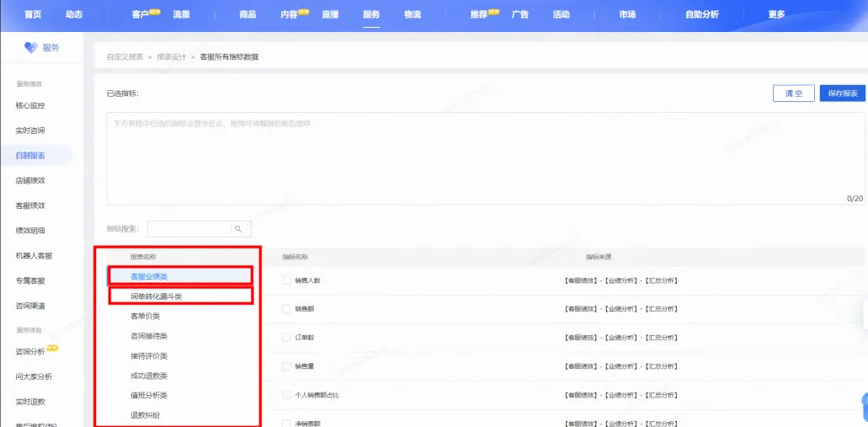868x427 pixels.
Task: Switch to the 商品 top navigation tab
Action: [x=248, y=15]
